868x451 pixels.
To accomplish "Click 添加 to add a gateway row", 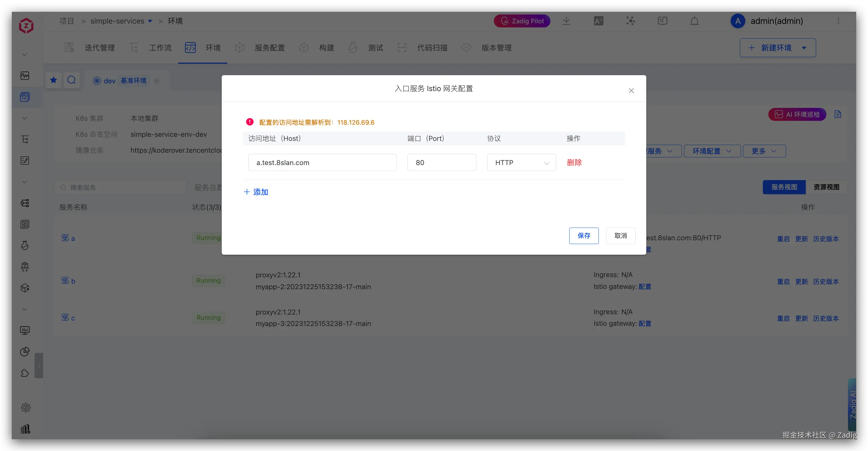I will [x=256, y=192].
